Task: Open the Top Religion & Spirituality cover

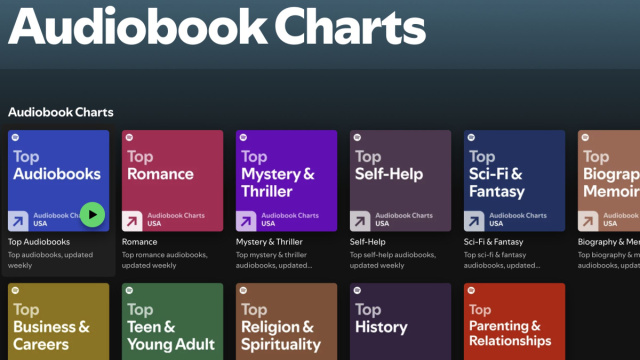Action: tap(286, 322)
